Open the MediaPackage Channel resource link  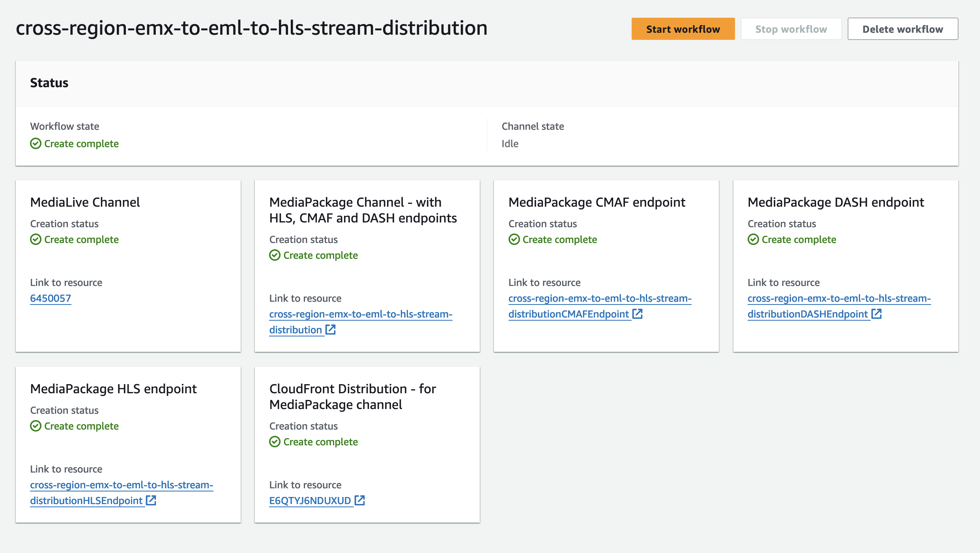[x=360, y=314]
